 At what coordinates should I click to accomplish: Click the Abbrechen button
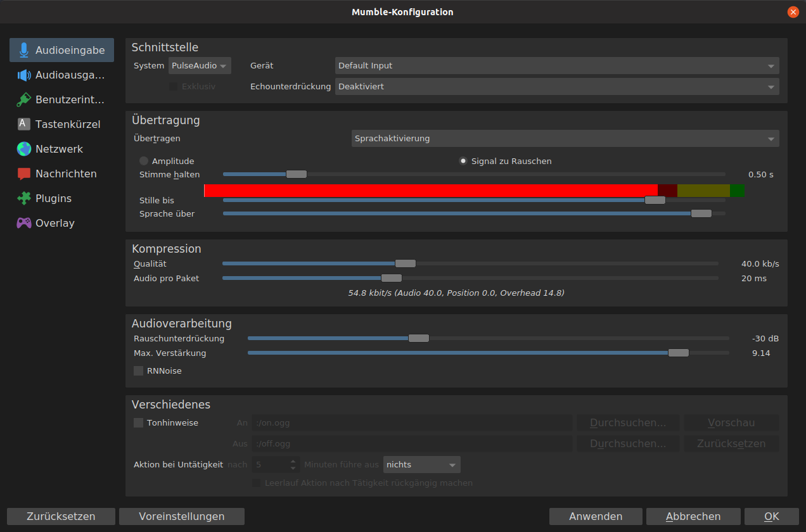(693, 516)
